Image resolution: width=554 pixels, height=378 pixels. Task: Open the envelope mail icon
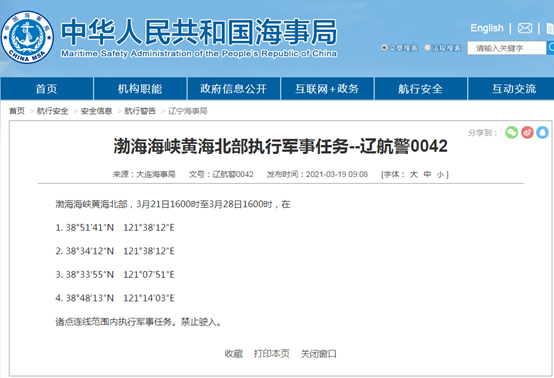click(525, 28)
